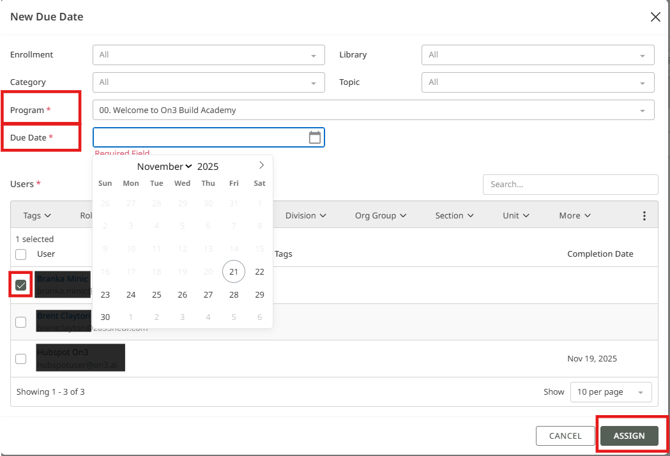
Task: Open the Tags filter menu
Action: [37, 216]
